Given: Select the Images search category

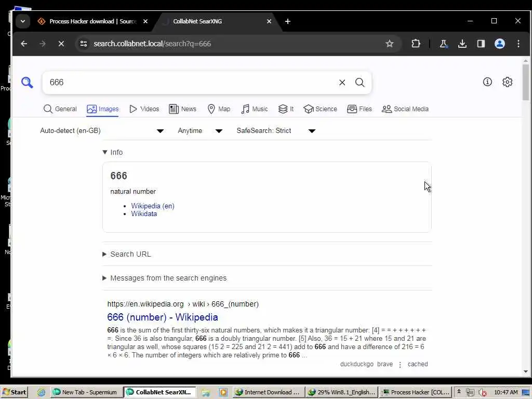Looking at the screenshot, I should 102,109.
